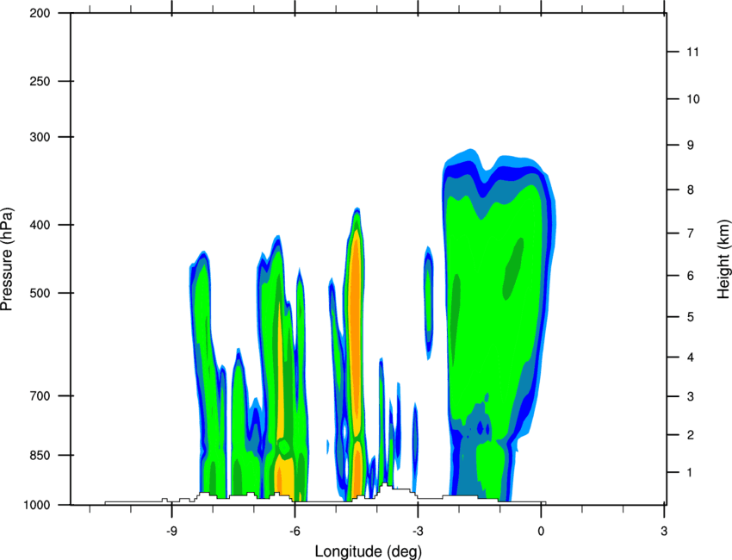Click the -3 longitude tick label

click(418, 531)
